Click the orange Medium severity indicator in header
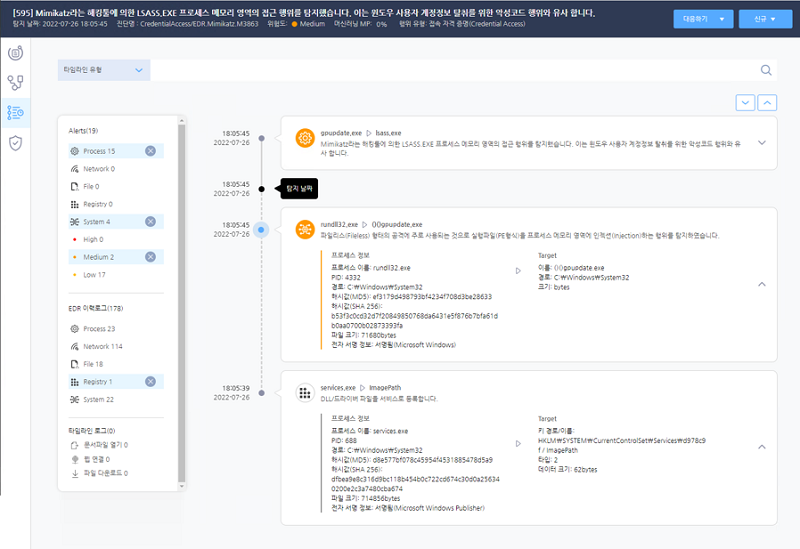800x549 pixels. [294, 24]
